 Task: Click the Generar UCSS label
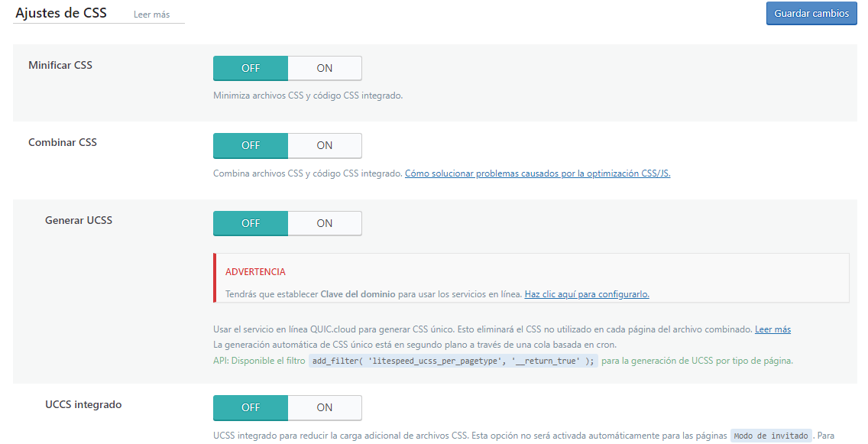pyautogui.click(x=79, y=219)
